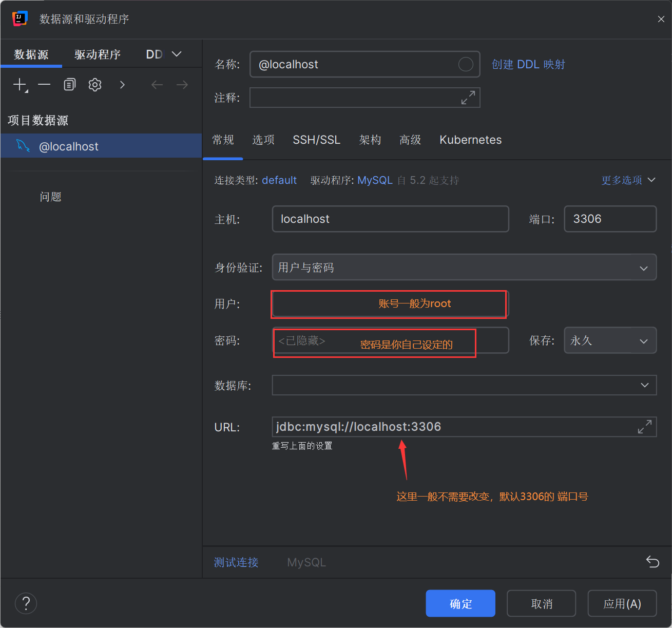The height and width of the screenshot is (628, 672).
Task: Click 应用(A) button
Action: [x=622, y=603]
